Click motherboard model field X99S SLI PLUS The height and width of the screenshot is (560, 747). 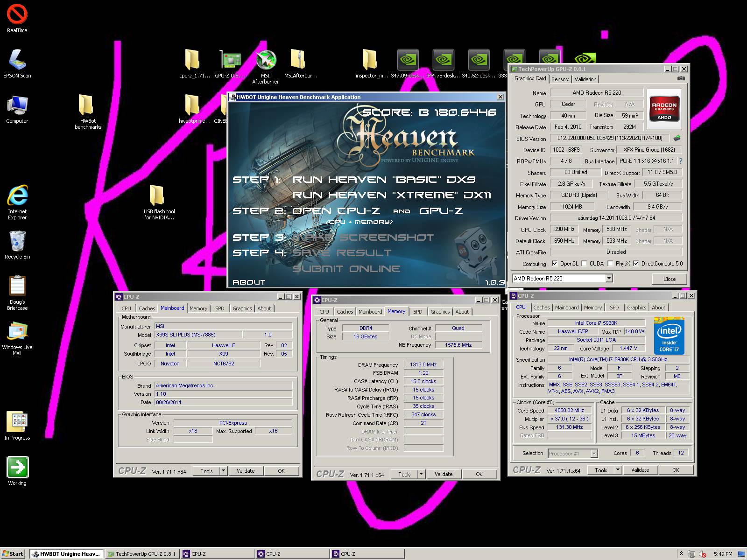point(198,335)
